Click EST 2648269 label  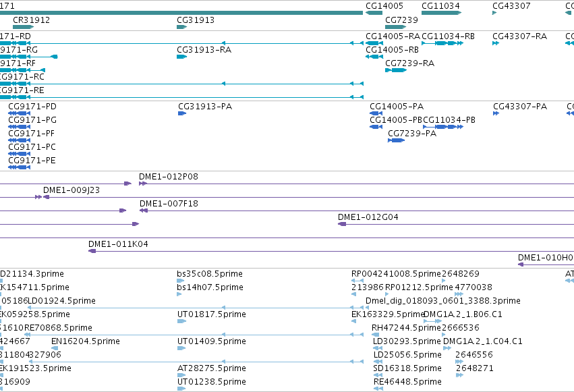(461, 274)
